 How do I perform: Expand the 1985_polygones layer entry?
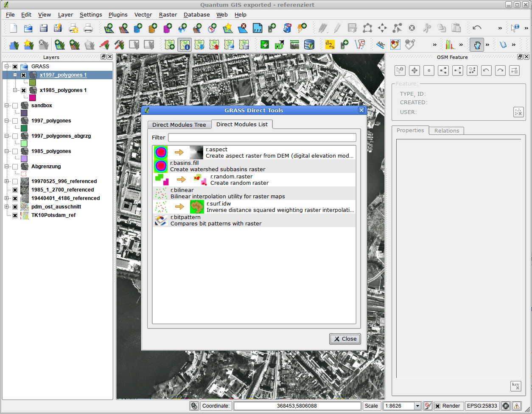tap(6, 151)
